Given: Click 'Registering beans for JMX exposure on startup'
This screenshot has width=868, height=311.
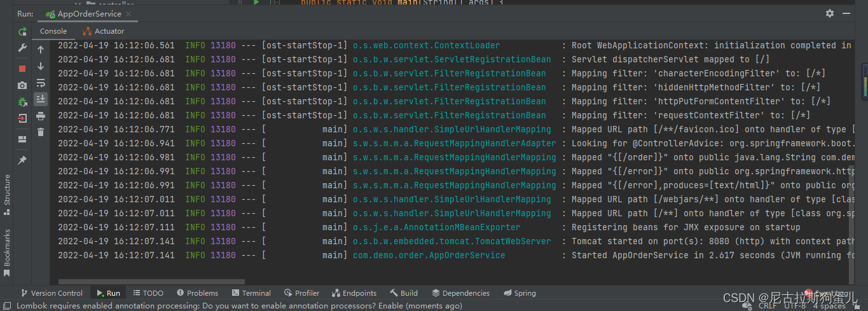Looking at the screenshot, I should click(x=685, y=227).
